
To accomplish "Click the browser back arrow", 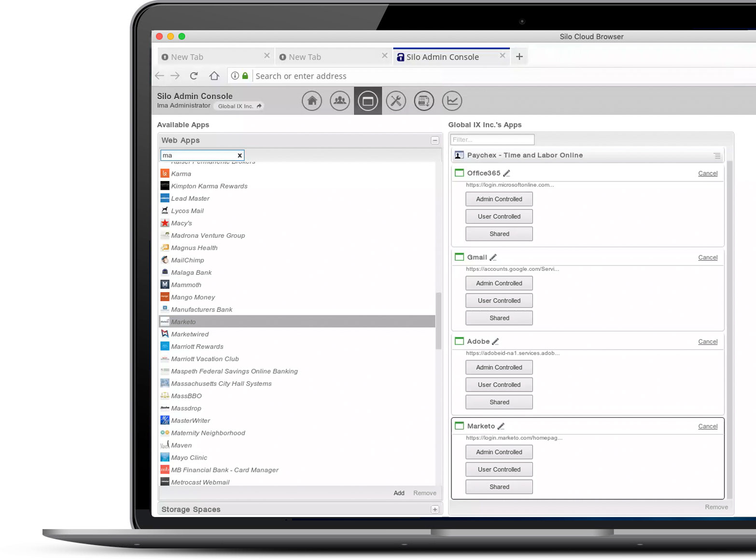I will point(160,76).
